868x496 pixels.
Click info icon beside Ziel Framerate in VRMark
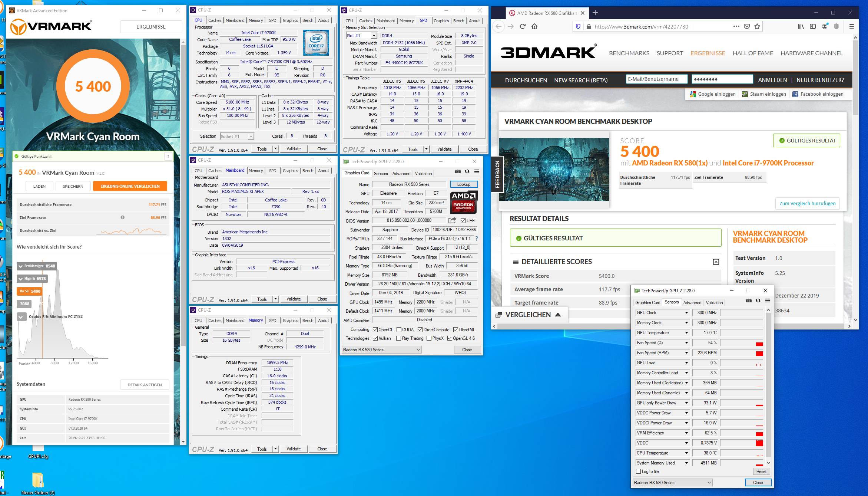pyautogui.click(x=122, y=217)
